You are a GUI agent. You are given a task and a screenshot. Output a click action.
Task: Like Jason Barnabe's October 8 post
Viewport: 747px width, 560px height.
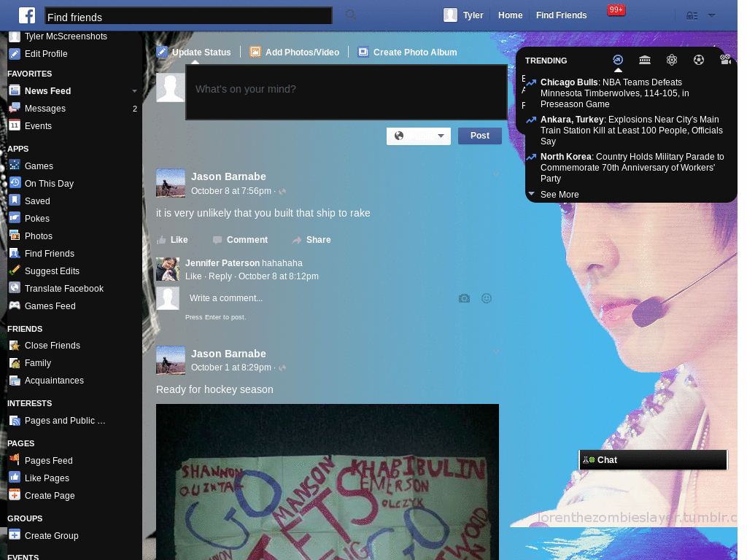click(172, 240)
